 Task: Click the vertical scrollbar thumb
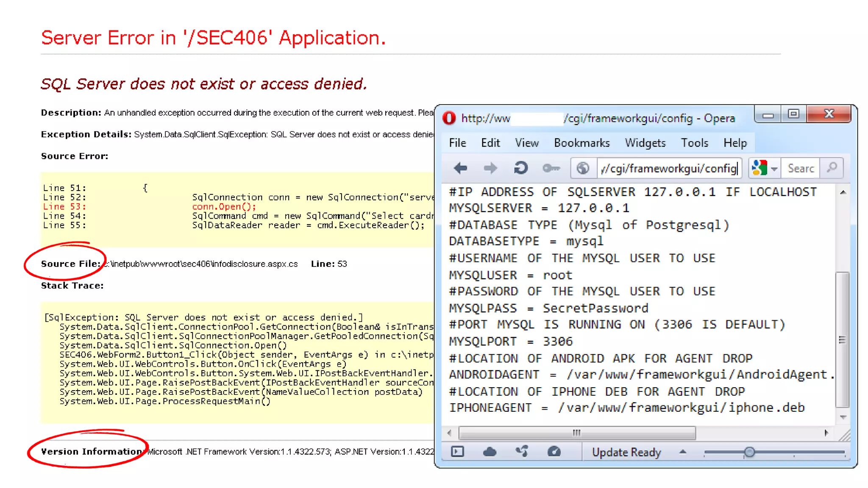(x=843, y=340)
